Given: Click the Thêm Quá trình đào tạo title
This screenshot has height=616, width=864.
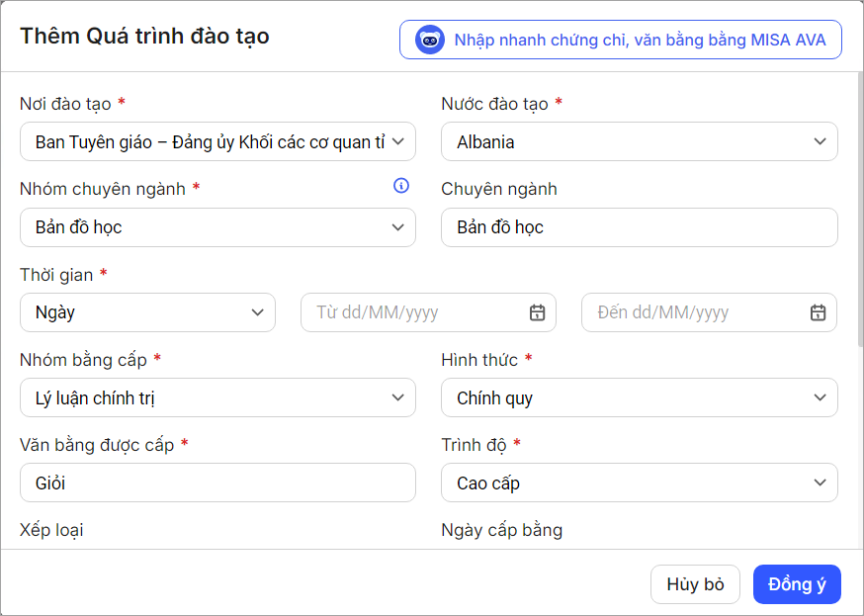Looking at the screenshot, I should tap(145, 37).
